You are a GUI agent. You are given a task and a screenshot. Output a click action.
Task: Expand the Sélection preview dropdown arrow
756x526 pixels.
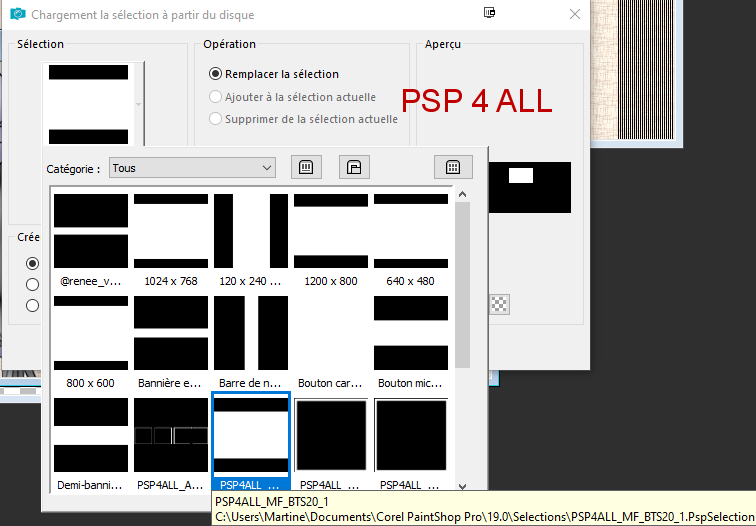tap(139, 104)
